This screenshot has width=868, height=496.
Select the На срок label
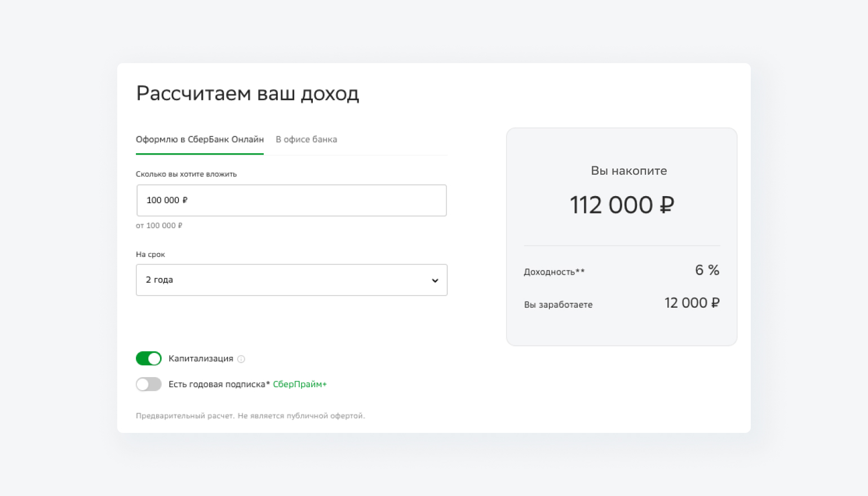coord(150,254)
